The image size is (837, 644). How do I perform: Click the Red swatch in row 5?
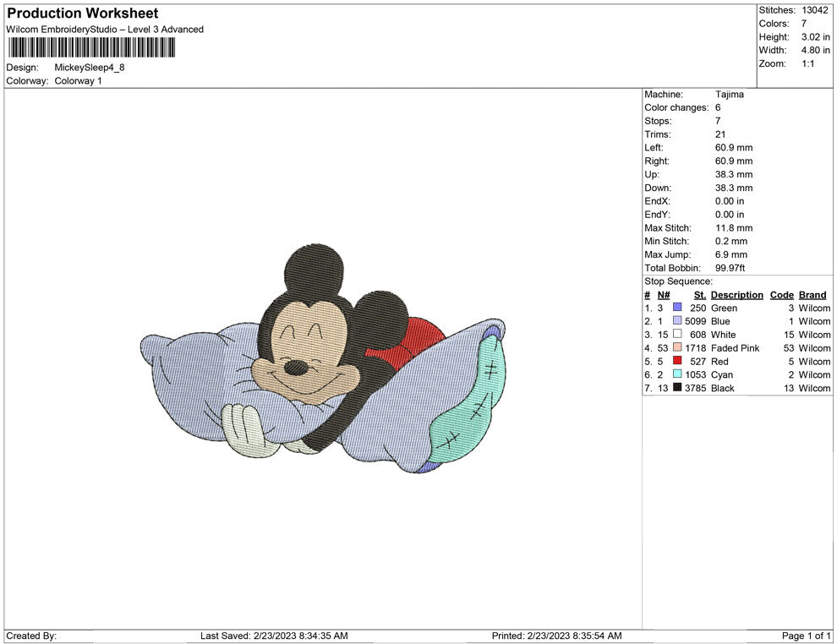coord(676,361)
